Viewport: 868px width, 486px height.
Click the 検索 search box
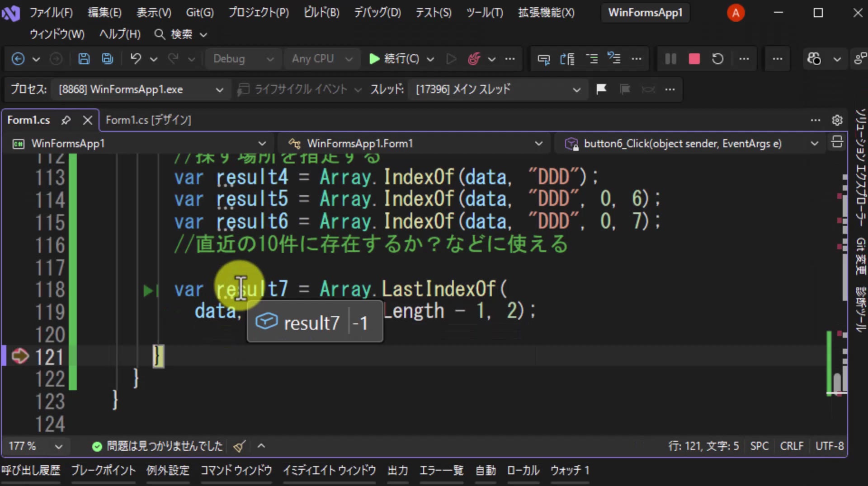(181, 34)
